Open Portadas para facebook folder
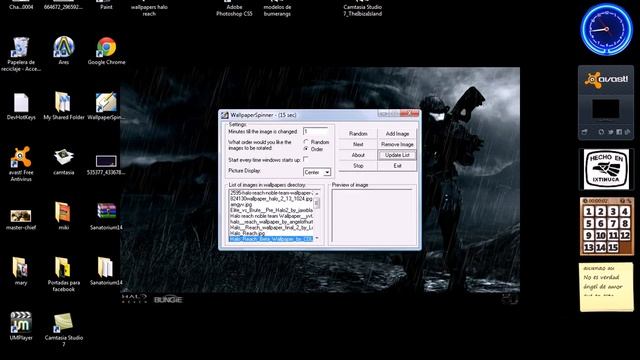The image size is (640, 360). tap(63, 267)
